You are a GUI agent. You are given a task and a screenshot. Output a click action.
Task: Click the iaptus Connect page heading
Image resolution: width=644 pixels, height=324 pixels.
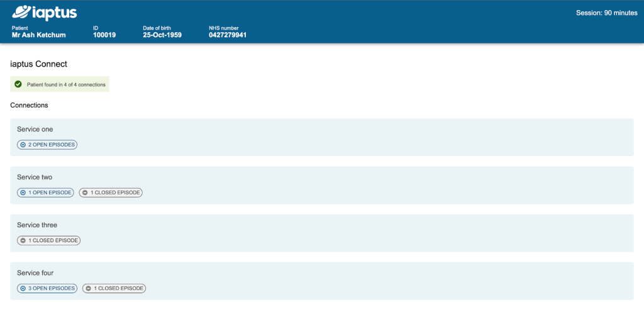point(39,64)
